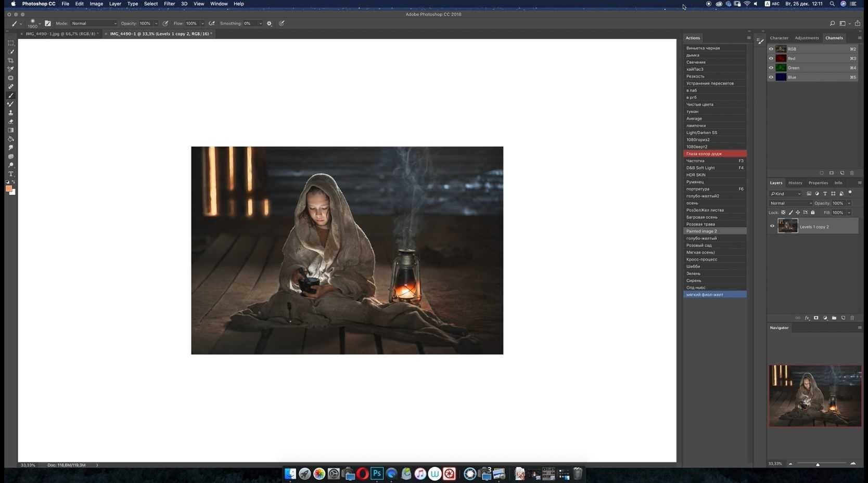Open layer Opacity dropdown arrow

point(849,203)
